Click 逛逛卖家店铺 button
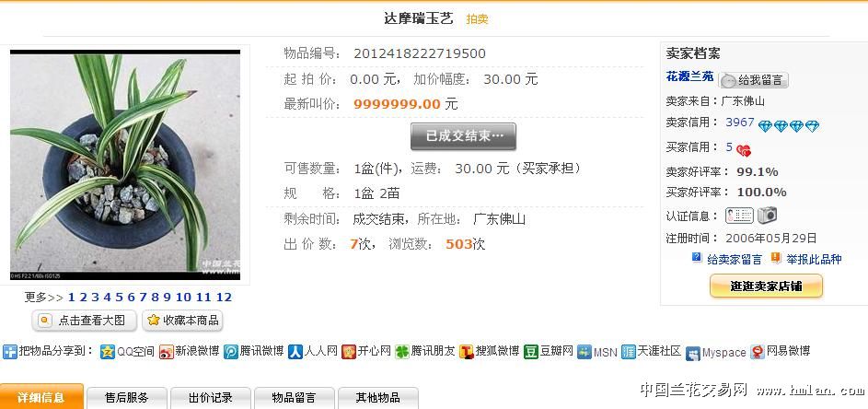Screen dimensions: 868x409 click(766, 286)
